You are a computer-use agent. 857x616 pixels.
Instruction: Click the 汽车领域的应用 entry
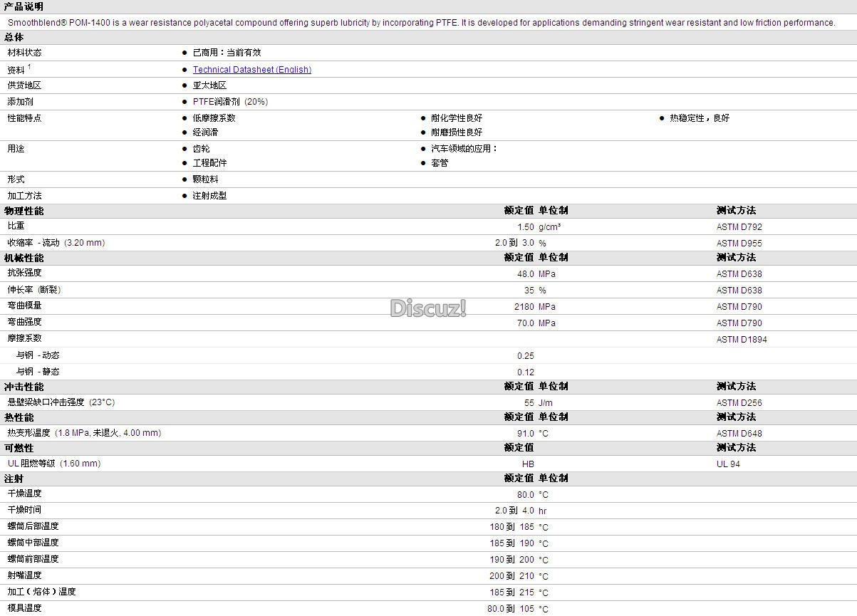tap(464, 149)
